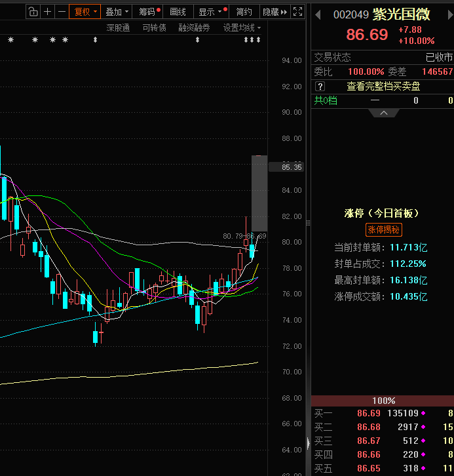Image resolution: width=454 pixels, height=476 pixels.
Task: Click the up-down marker under 融资融券
Action: tap(197, 40)
